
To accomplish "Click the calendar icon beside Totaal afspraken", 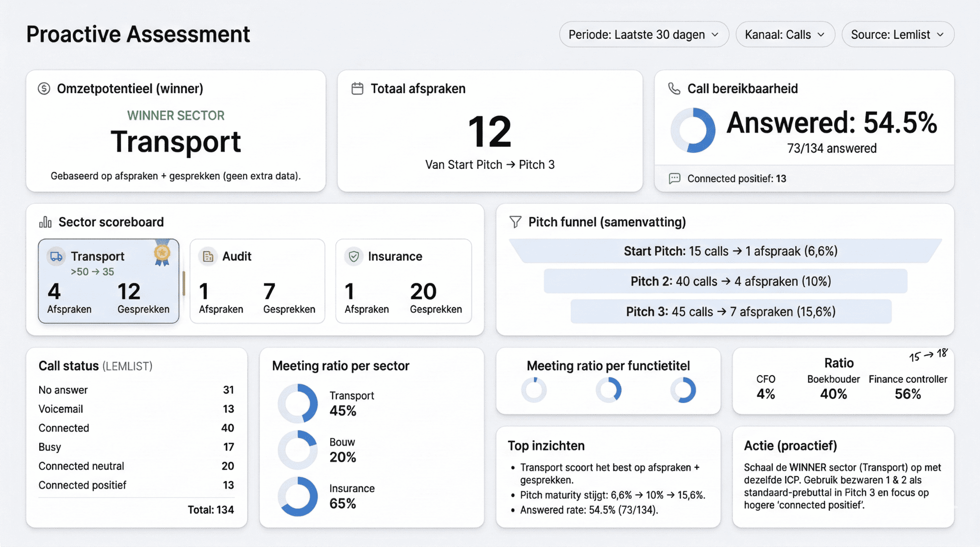I will pos(357,89).
